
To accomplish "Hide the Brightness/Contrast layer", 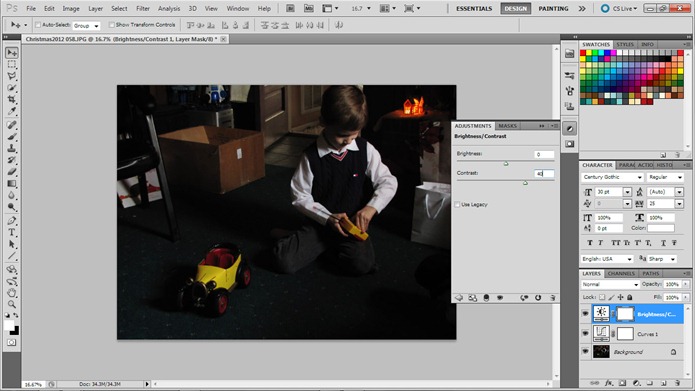I will pyautogui.click(x=585, y=314).
